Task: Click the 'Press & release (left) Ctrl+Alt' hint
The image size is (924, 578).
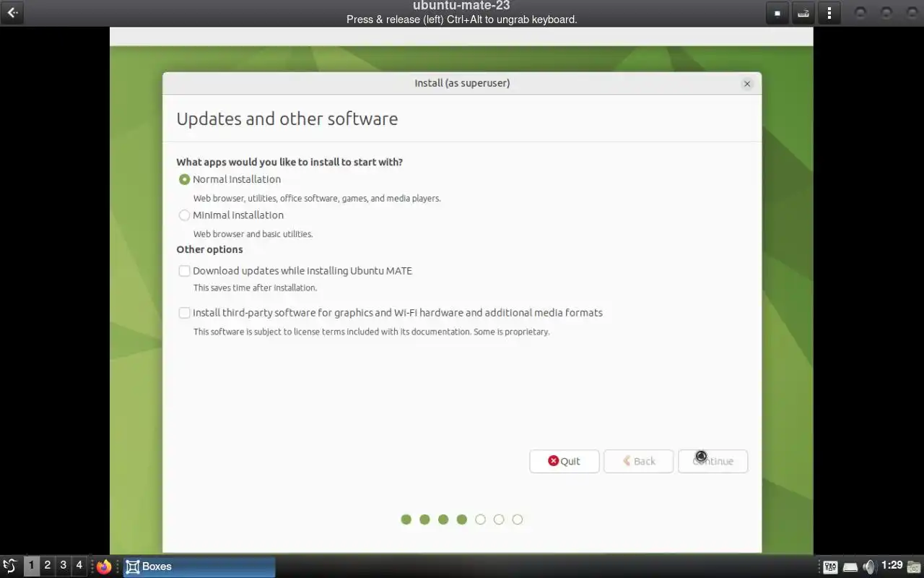Action: (462, 20)
